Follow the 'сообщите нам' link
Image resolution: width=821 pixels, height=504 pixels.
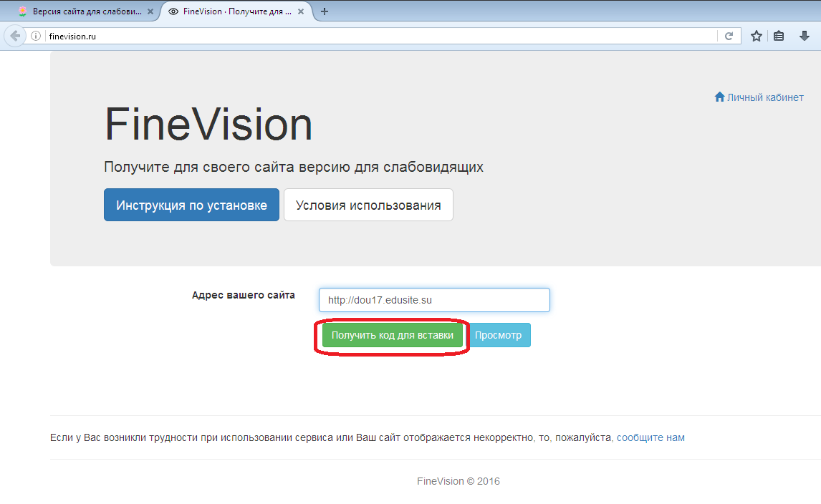pyautogui.click(x=650, y=437)
